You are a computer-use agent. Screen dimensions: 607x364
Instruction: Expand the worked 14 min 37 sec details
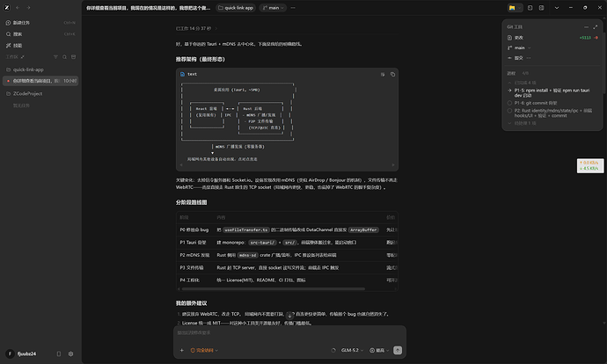coord(196,28)
